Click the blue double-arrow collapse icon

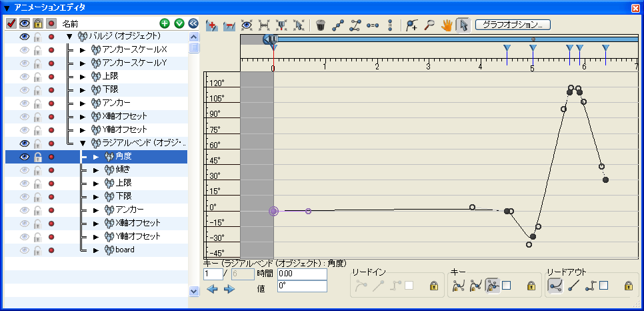click(193, 23)
